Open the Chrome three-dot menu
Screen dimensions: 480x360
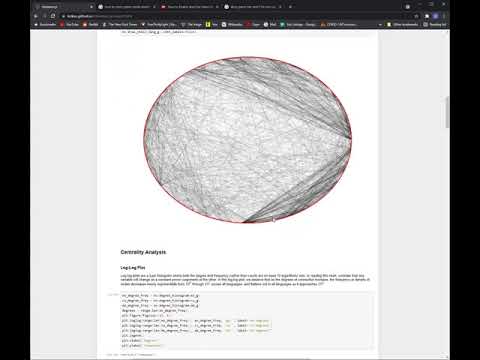click(x=444, y=16)
